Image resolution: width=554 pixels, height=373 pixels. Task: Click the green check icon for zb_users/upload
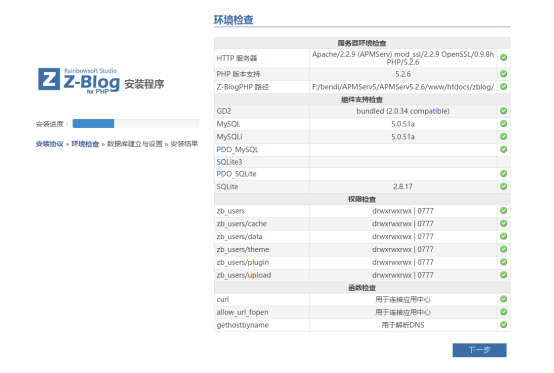[x=503, y=274]
